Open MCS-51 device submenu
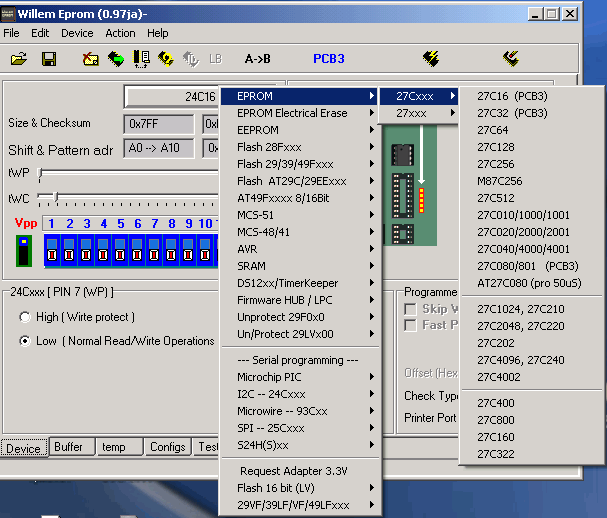The width and height of the screenshot is (607, 518). click(x=300, y=215)
